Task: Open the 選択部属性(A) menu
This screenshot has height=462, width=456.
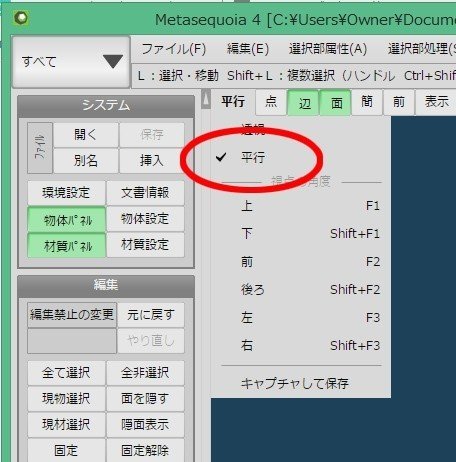Action: coord(328,49)
